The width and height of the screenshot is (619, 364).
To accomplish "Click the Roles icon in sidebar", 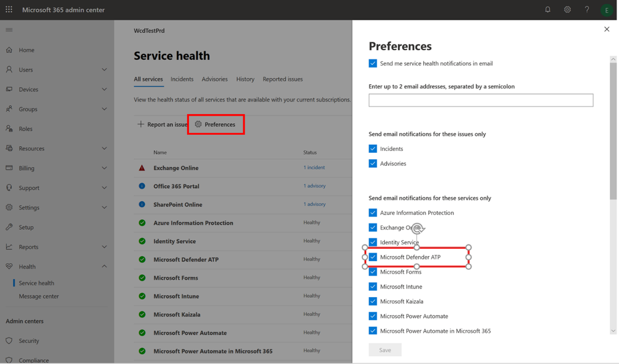I will [9, 129].
